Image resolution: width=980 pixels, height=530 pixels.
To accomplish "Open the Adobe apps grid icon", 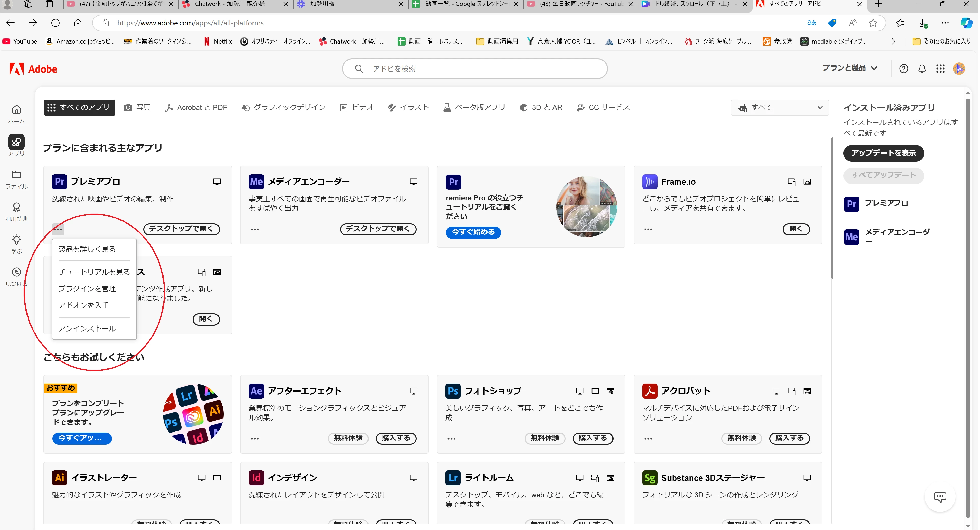I will click(x=941, y=69).
